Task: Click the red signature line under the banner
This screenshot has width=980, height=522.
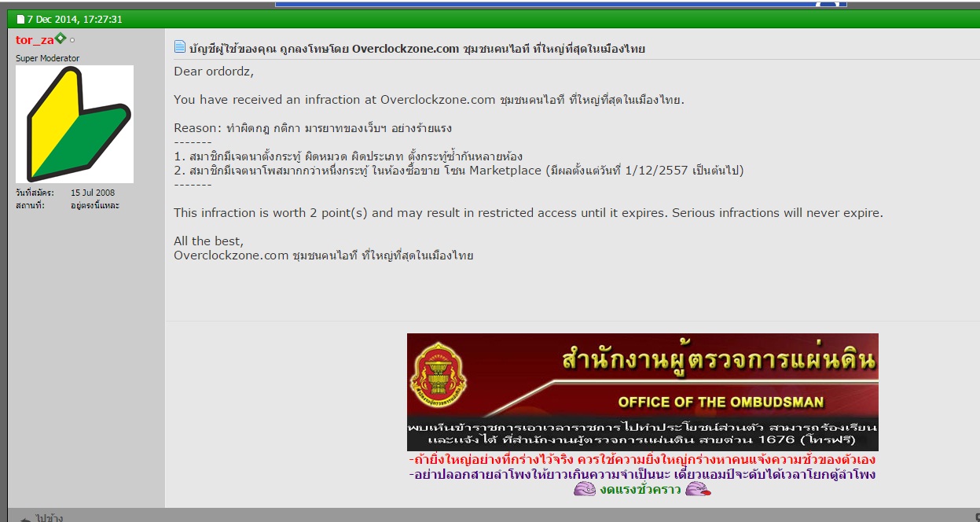Action: click(x=642, y=460)
